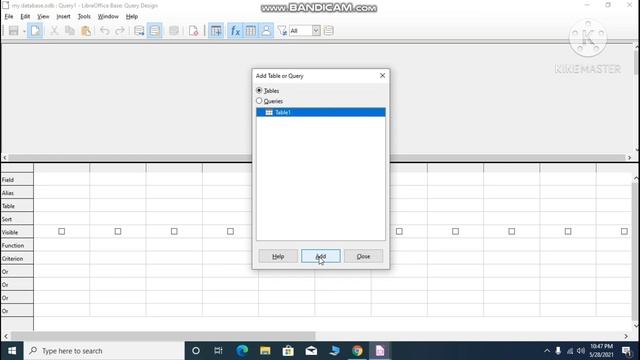Screen dimensions: 640x360
Task: Run the query from toolbar
Action: [139, 31]
